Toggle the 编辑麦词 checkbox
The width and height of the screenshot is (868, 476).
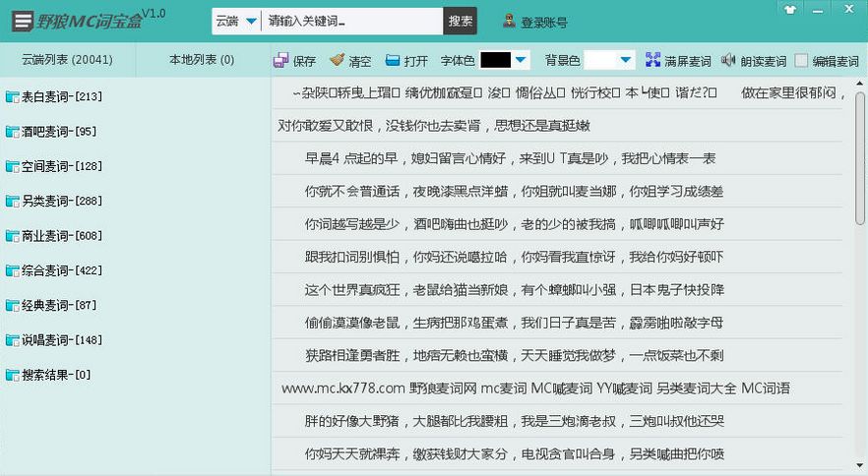pyautogui.click(x=801, y=61)
